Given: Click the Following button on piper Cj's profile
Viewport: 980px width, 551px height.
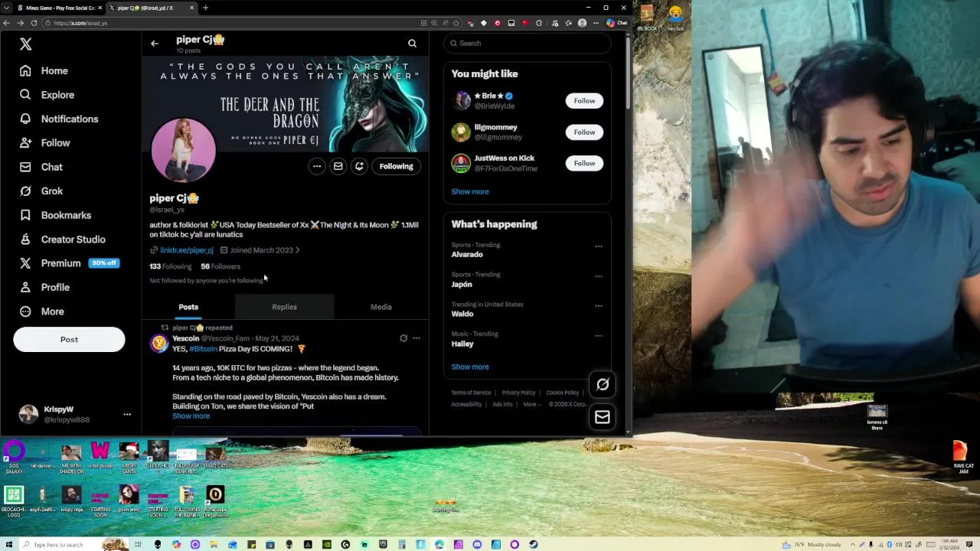Looking at the screenshot, I should click(396, 166).
